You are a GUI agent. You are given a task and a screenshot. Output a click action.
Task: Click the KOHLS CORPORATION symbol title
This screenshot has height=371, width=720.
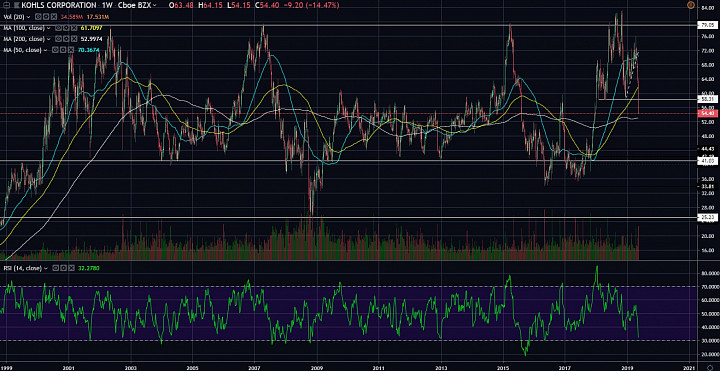59,5
